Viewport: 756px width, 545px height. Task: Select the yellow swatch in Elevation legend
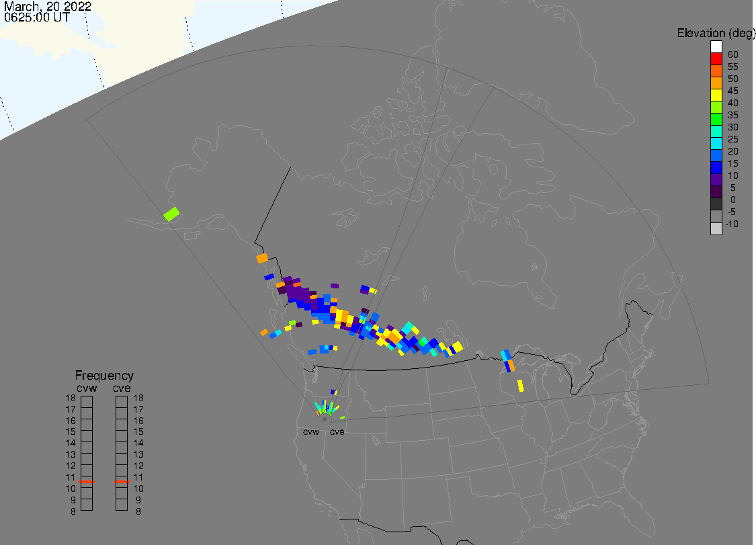coord(716,95)
